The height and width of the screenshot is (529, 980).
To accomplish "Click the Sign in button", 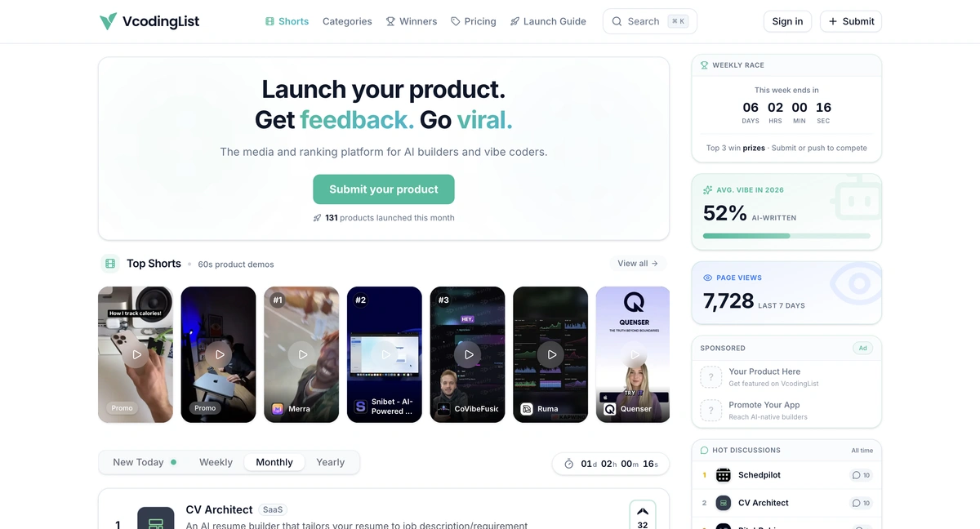I will (787, 21).
